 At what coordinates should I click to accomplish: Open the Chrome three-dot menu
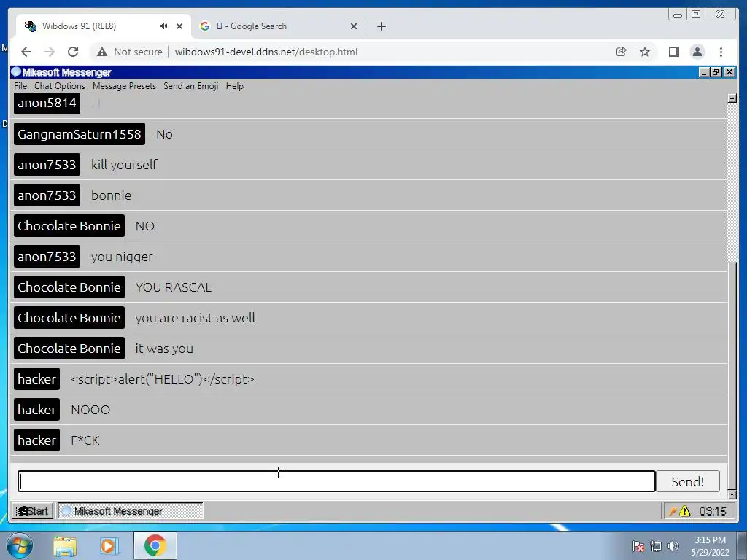[x=721, y=52]
